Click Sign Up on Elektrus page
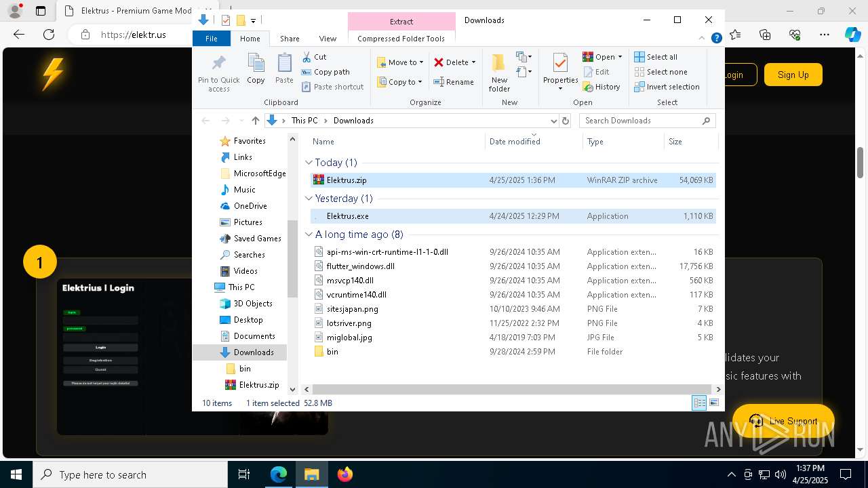Image resolution: width=868 pixels, height=488 pixels. click(x=793, y=75)
